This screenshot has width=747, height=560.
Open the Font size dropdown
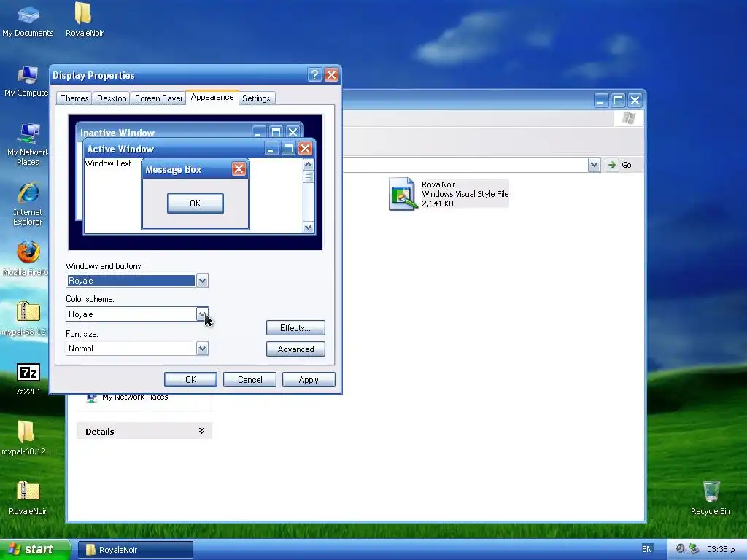(203, 348)
